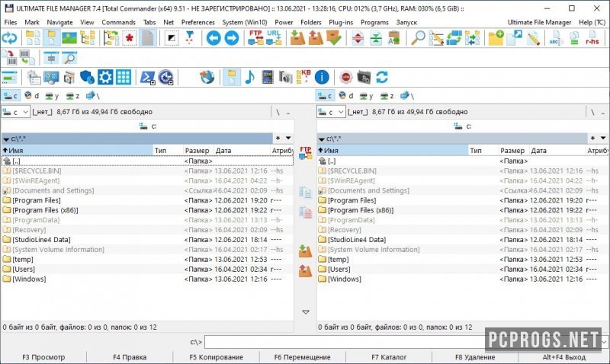Image resolution: width=610 pixels, height=364 pixels.
Task: Click F8 Удаление button
Action: [475, 357]
